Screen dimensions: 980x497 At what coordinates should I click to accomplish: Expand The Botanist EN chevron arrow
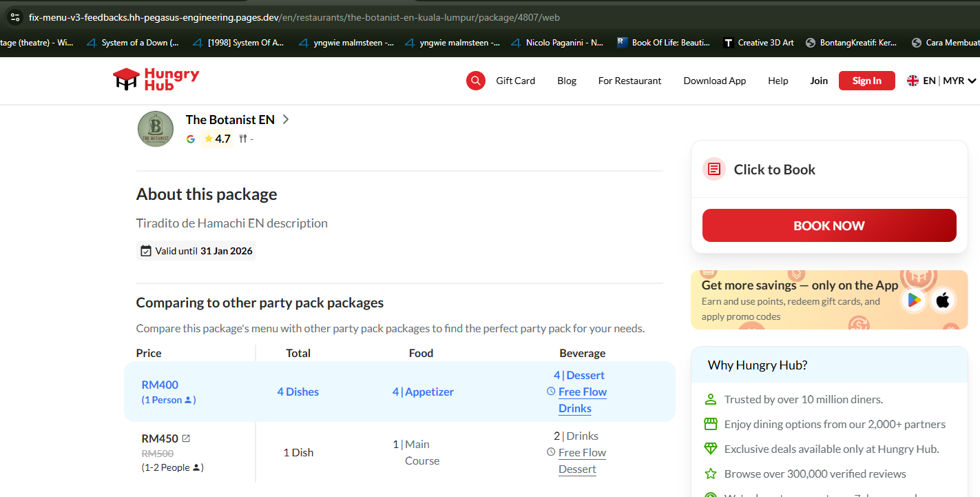(286, 119)
